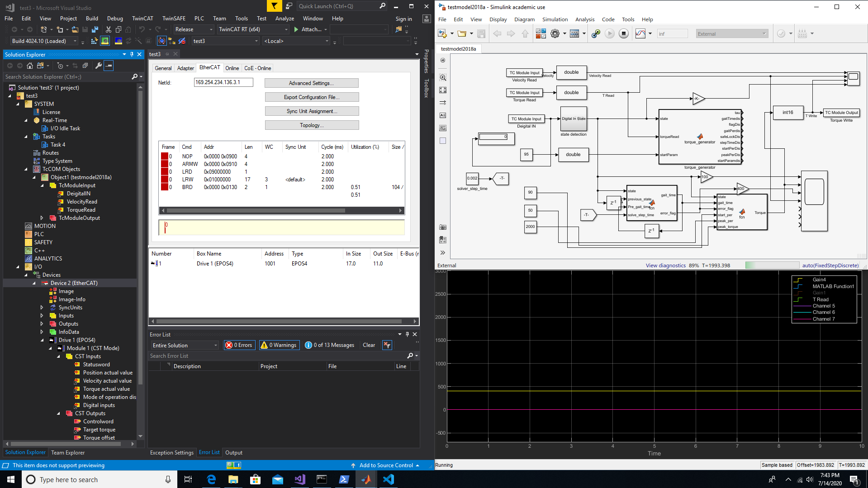Image resolution: width=868 pixels, height=488 pixels.
Task: Open the PLC menu in Visual Studio
Action: tap(199, 19)
